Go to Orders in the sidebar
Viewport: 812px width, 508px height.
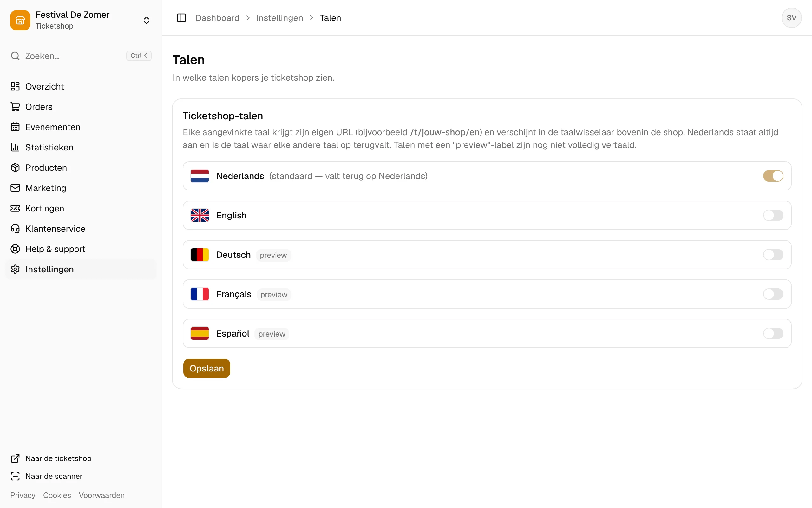tap(81, 107)
